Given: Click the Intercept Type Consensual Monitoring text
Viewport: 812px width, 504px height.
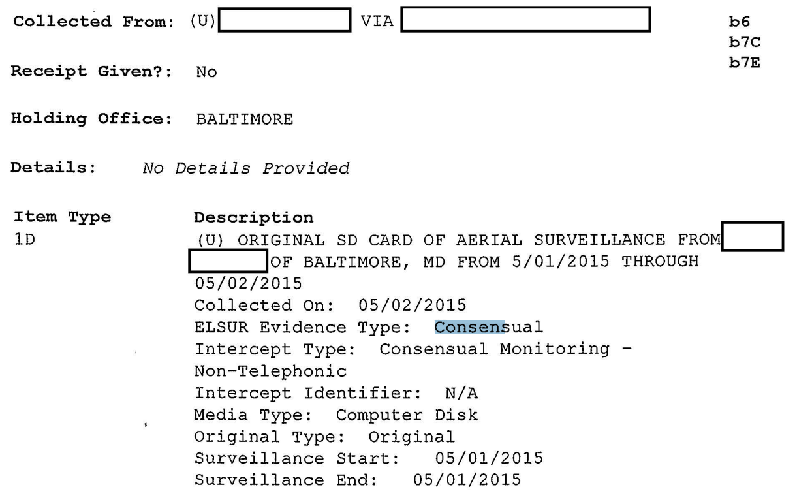Looking at the screenshot, I should tap(508, 347).
